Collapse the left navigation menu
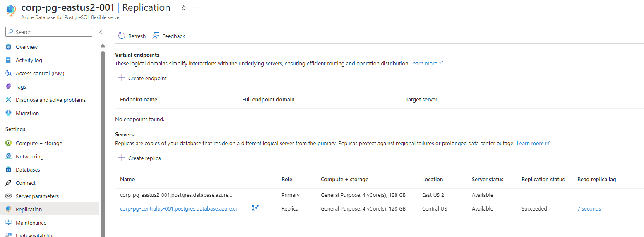Screen dimensions: 644x237 click(x=100, y=32)
